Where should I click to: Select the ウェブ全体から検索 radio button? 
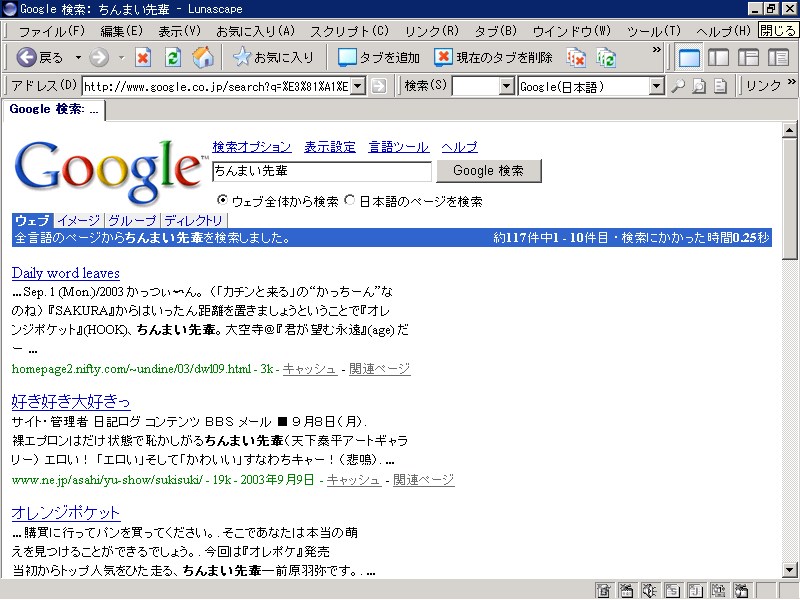222,200
